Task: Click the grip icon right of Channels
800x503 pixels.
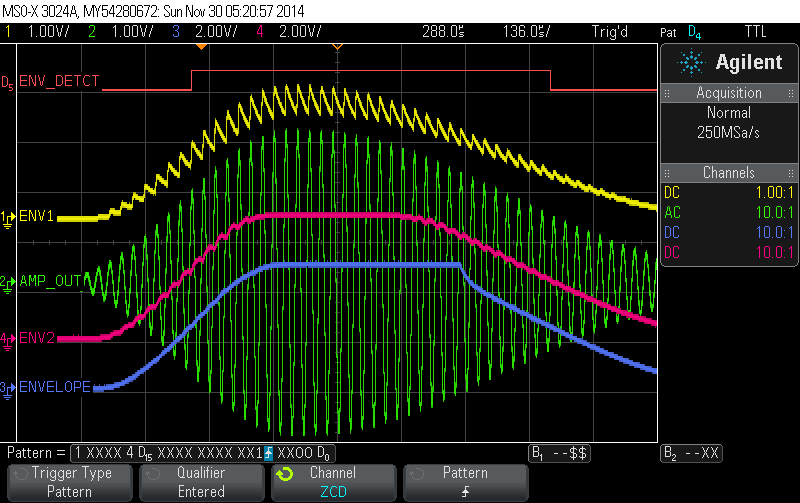Action: 791,173
